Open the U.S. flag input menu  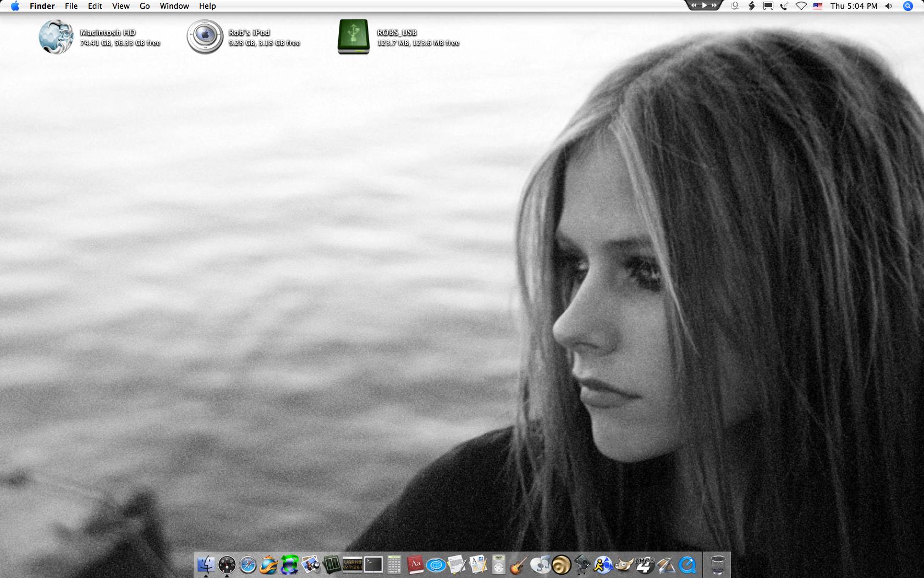click(818, 6)
